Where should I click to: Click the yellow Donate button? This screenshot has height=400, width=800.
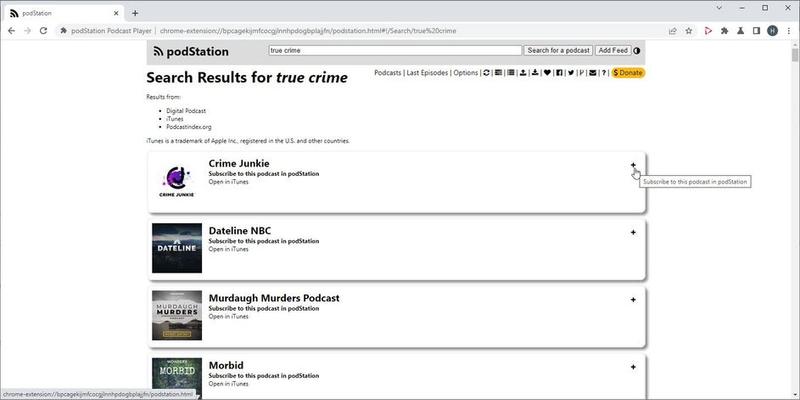coord(628,73)
